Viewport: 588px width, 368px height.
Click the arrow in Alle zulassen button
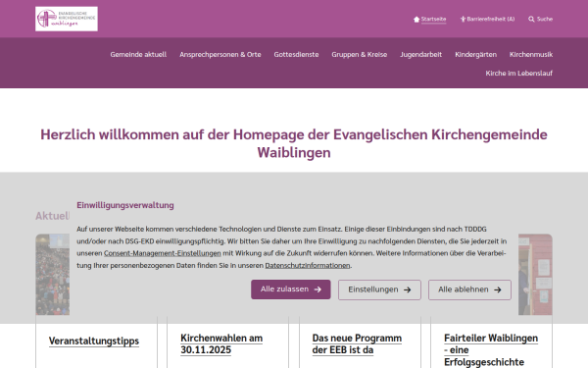[x=318, y=289]
